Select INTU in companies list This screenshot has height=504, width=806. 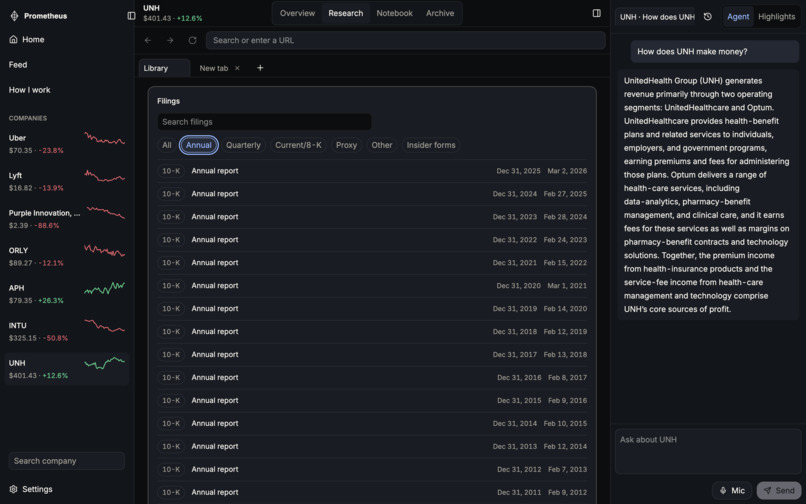coord(67,332)
